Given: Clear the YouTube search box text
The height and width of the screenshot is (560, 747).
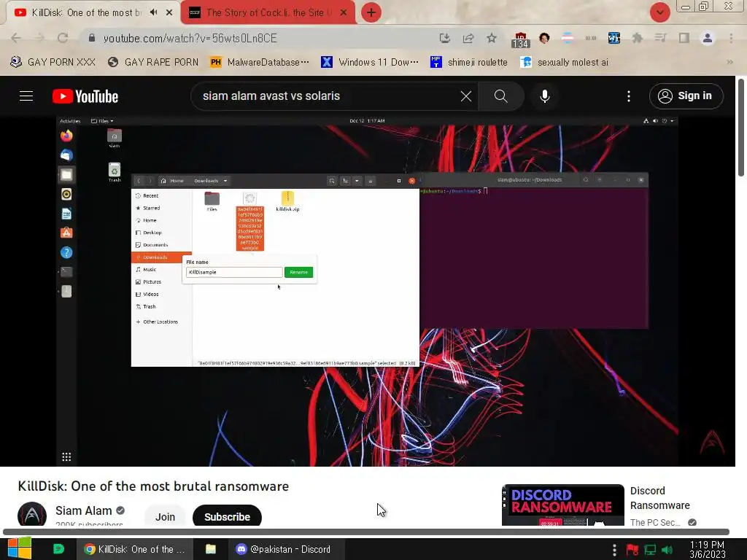Looking at the screenshot, I should (466, 96).
